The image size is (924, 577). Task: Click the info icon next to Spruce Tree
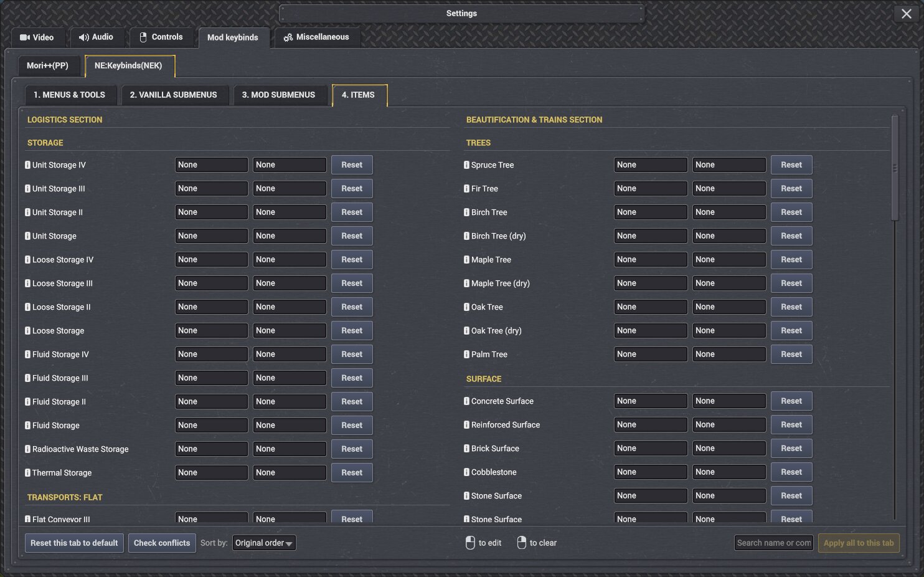466,165
